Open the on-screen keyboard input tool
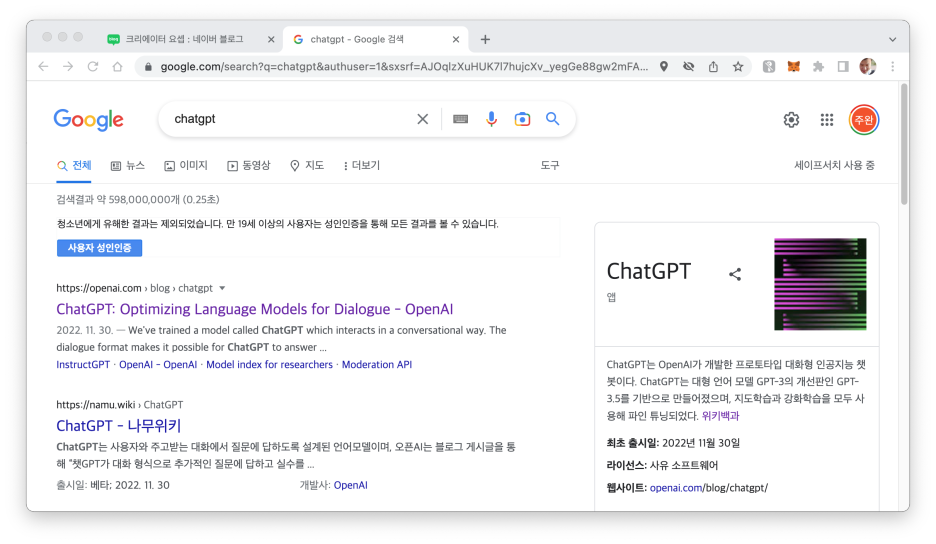This screenshot has height=544, width=936. click(x=460, y=119)
